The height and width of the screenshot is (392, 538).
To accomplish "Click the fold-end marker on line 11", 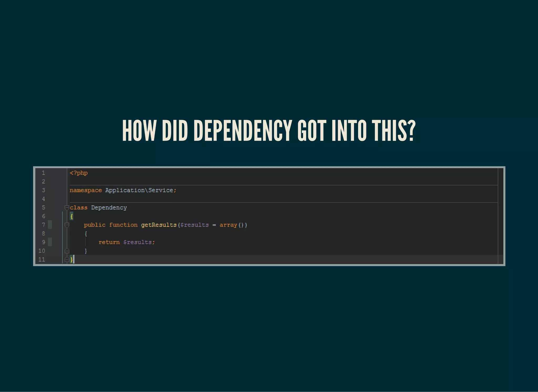I will 67,260.
